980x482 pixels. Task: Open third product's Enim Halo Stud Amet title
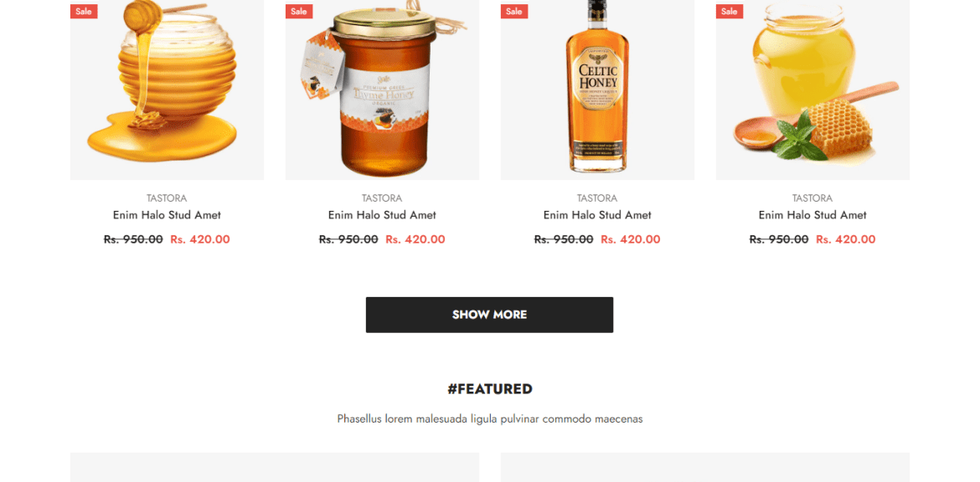pyautogui.click(x=597, y=215)
